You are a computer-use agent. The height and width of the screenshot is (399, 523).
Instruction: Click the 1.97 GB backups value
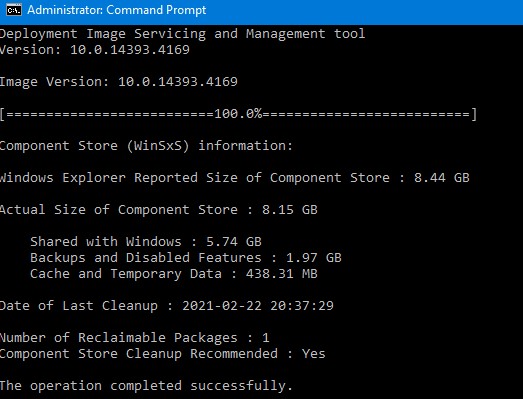(x=314, y=258)
